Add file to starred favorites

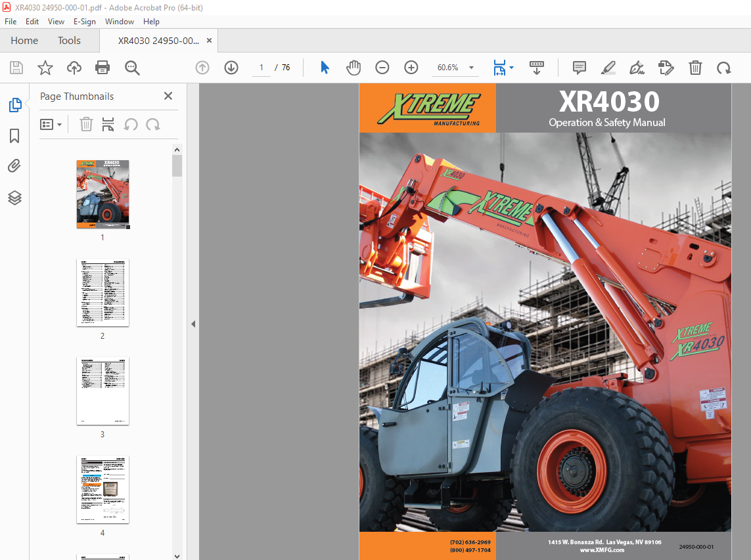point(45,68)
